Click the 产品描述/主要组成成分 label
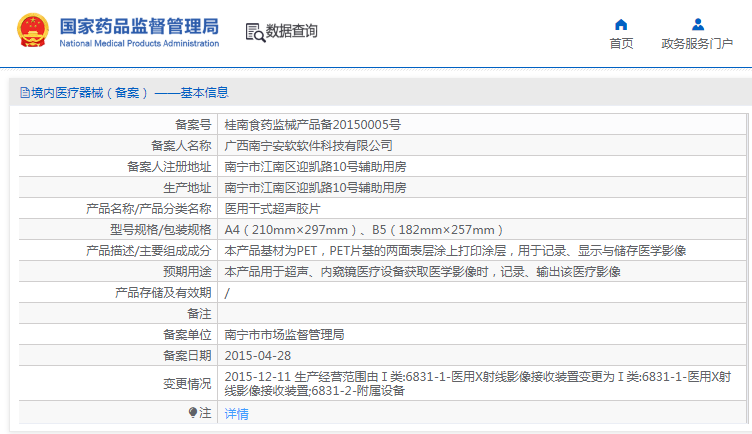Viewport: 752px width, 434px height. [x=148, y=251]
